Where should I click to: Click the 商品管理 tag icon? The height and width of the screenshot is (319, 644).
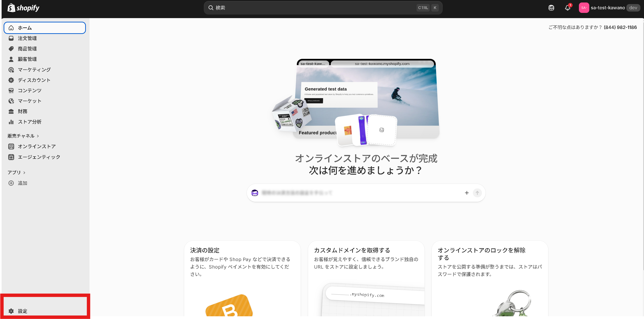(x=11, y=49)
